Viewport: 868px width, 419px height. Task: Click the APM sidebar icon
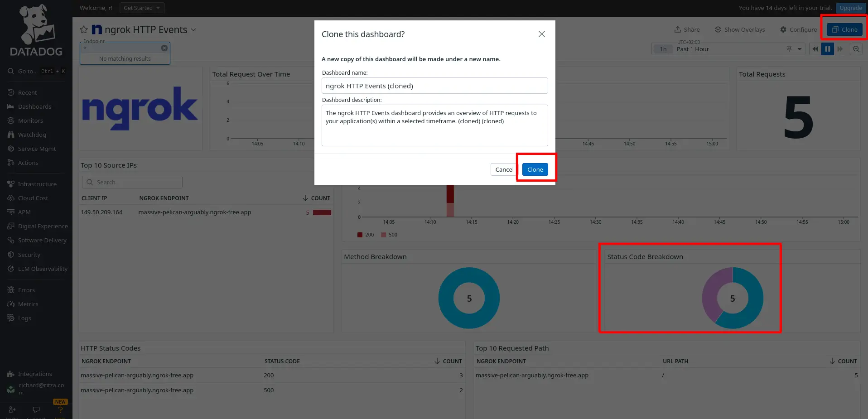[x=11, y=212]
